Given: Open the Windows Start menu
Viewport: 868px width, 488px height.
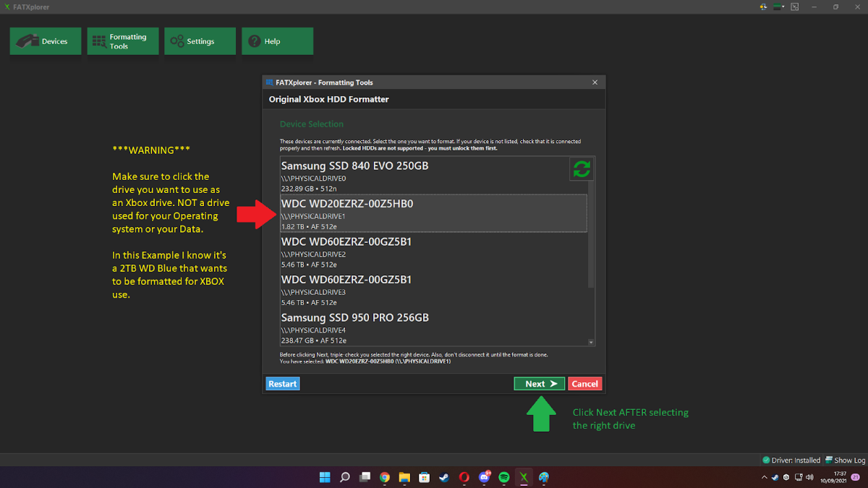Looking at the screenshot, I should pos(325,477).
